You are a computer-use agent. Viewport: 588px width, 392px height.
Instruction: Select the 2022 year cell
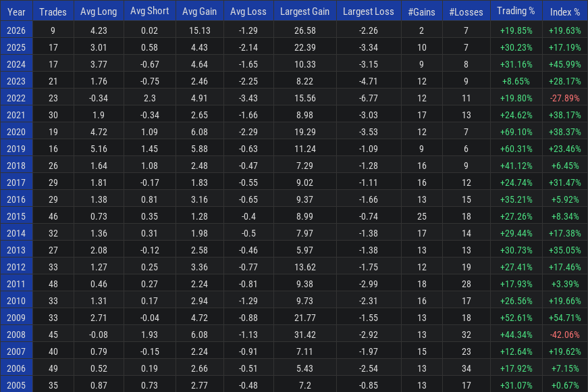point(16,98)
